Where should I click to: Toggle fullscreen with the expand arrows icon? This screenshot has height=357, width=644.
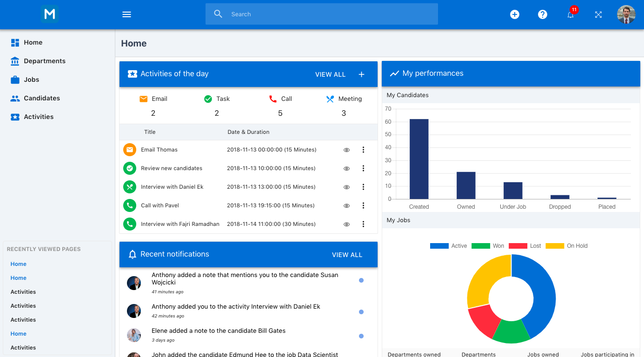tap(598, 14)
